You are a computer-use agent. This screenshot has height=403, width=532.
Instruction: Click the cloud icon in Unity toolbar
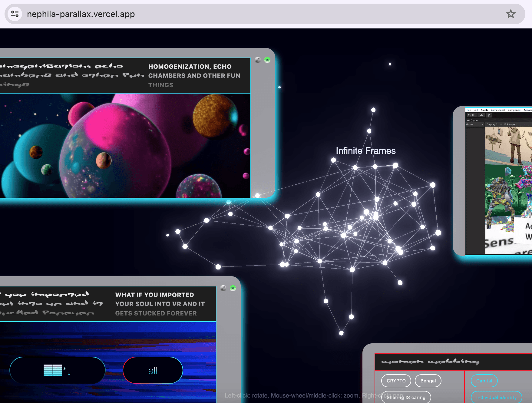pos(481,115)
